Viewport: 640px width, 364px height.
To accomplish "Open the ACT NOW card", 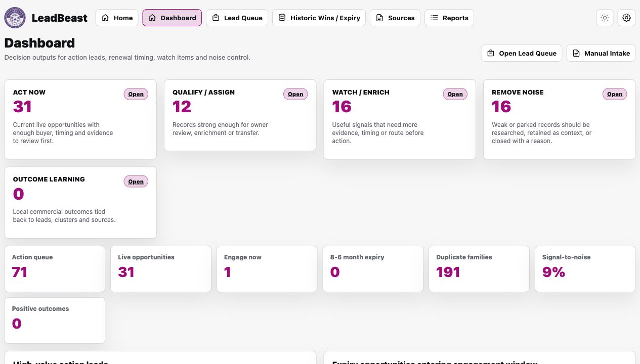I will 136,94.
